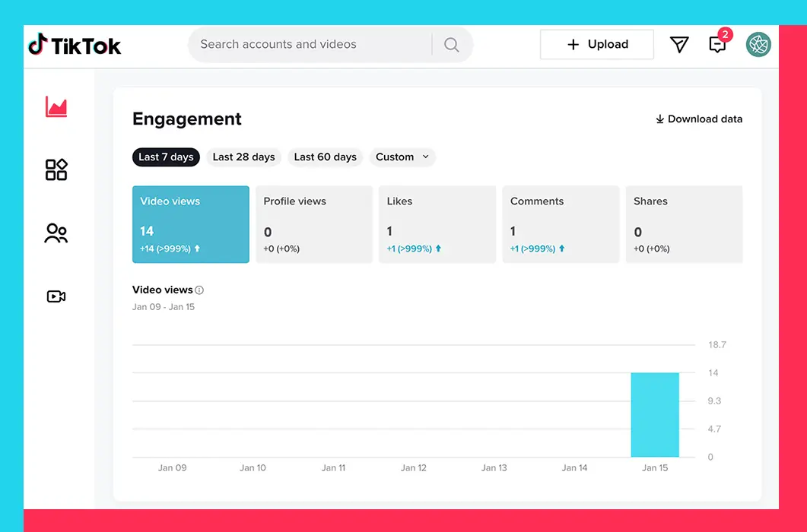Click the TikTok logo

75,46
